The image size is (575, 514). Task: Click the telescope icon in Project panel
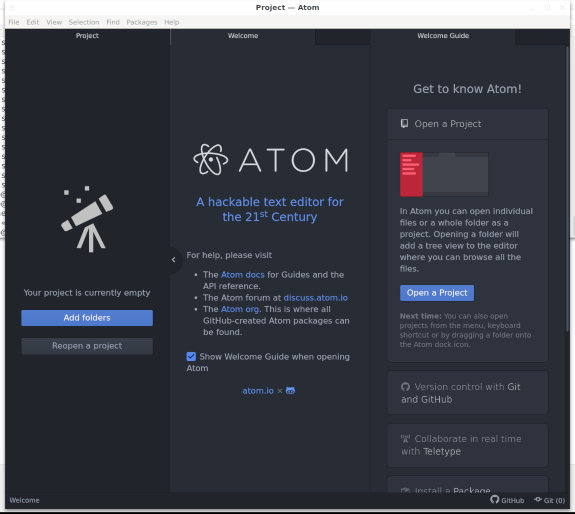(x=87, y=219)
